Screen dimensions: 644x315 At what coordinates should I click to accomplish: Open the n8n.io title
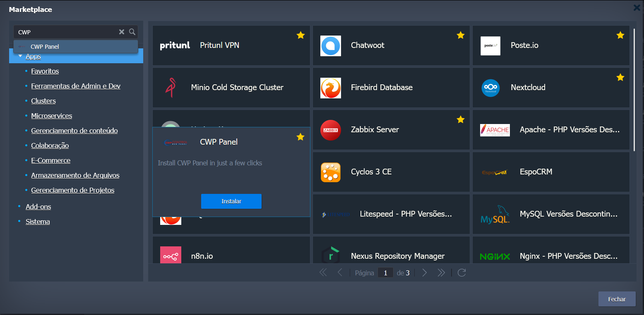202,256
